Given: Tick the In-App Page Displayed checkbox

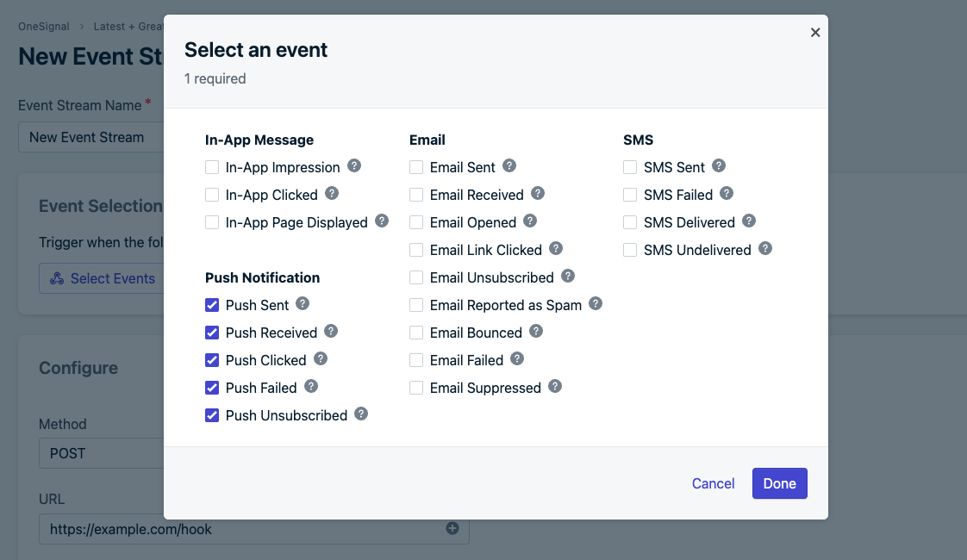Looking at the screenshot, I should pyautogui.click(x=211, y=222).
